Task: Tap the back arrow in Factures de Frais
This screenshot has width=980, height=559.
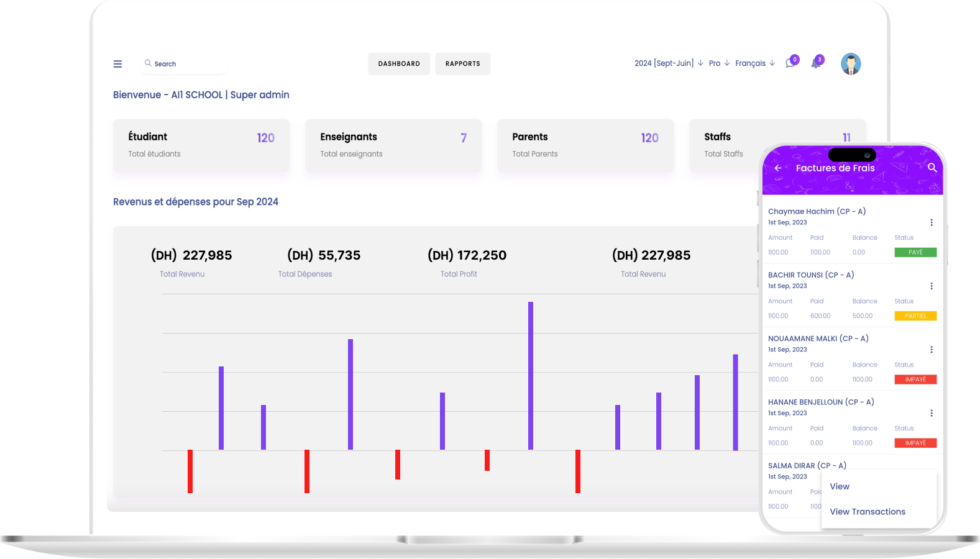Action: [x=778, y=168]
